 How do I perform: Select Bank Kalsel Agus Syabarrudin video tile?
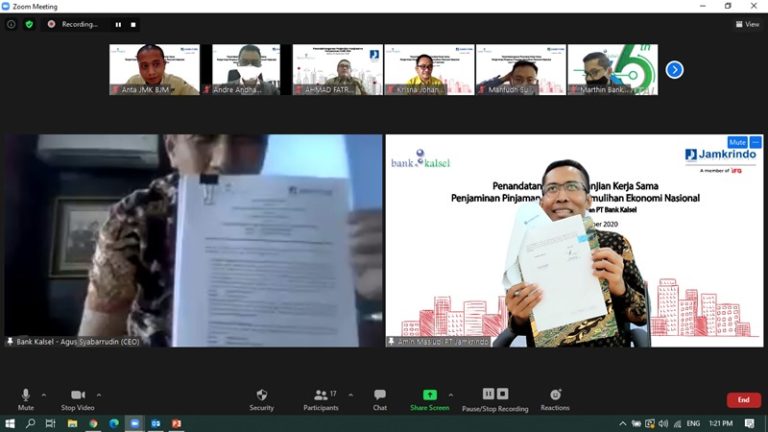tap(193, 240)
